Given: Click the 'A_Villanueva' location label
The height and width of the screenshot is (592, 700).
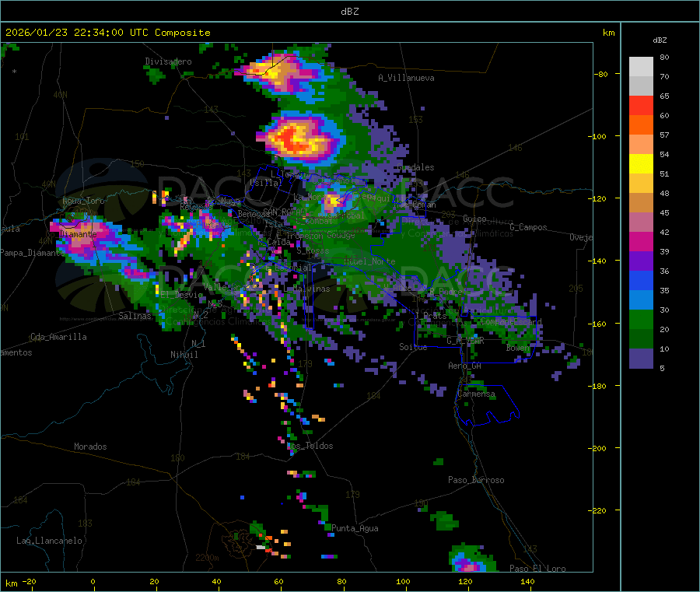Looking at the screenshot, I should (406, 78).
